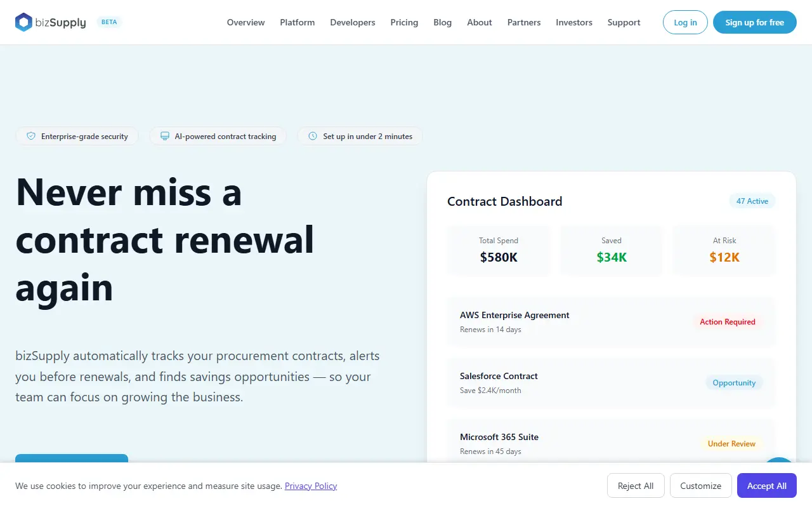Click the shield icon for Enterprise-grade security
Screen dimensions: 812x508
point(30,136)
